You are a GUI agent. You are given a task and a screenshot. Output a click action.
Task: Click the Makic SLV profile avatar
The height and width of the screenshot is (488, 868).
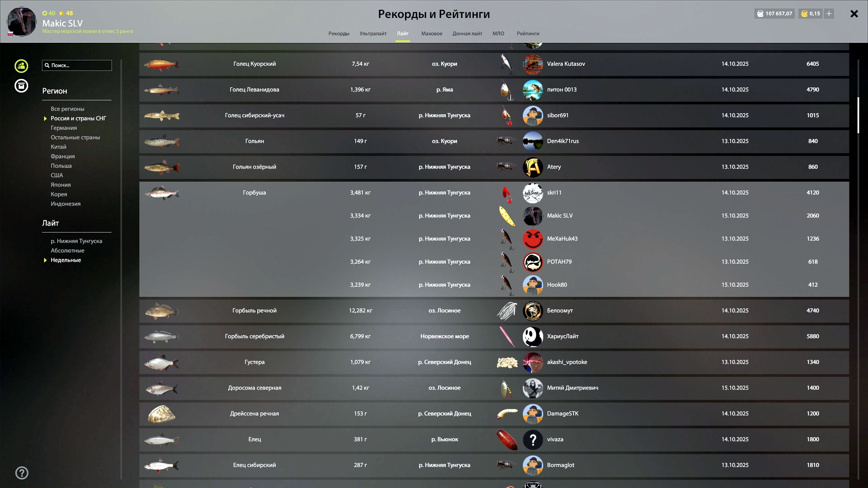point(21,22)
